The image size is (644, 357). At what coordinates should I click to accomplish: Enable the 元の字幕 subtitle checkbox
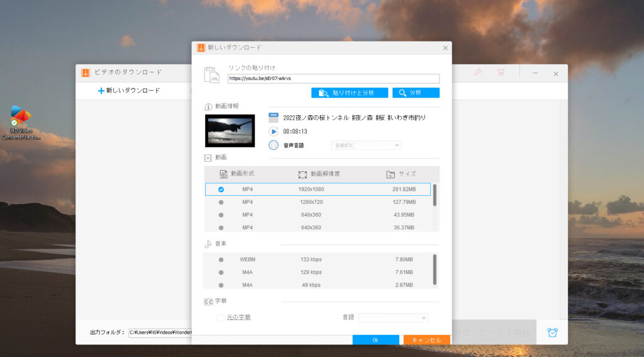click(x=220, y=317)
